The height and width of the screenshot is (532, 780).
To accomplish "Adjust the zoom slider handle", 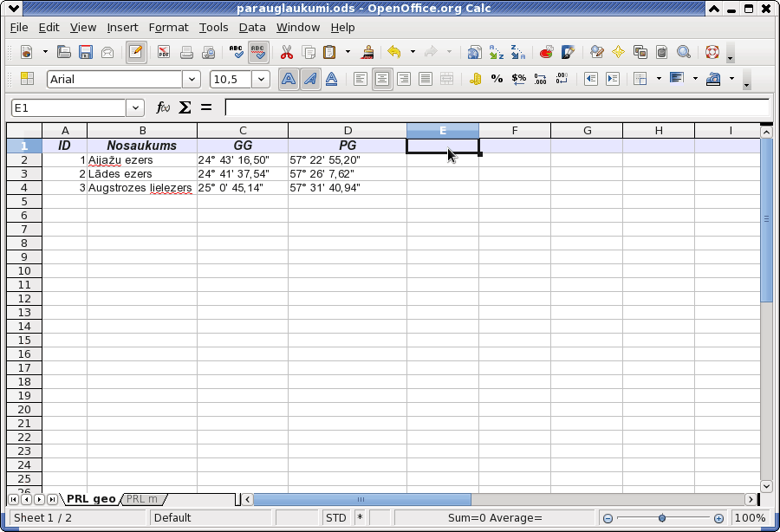I will point(661,518).
